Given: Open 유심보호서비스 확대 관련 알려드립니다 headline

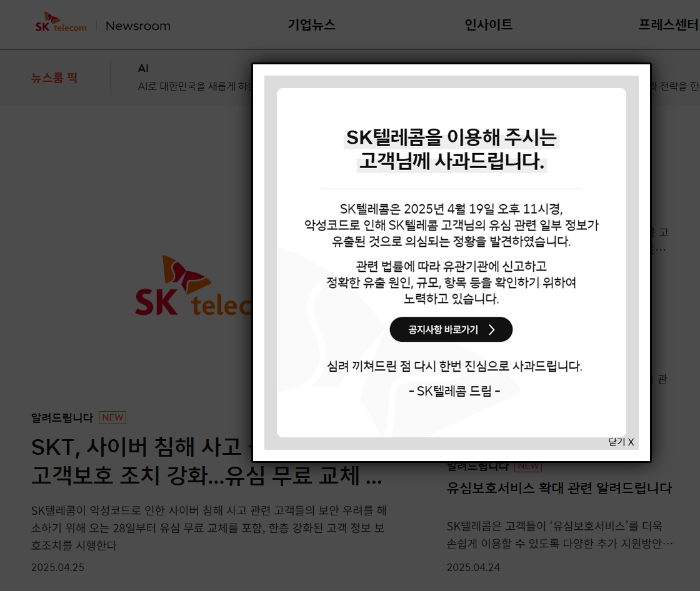Looking at the screenshot, I should click(x=559, y=488).
